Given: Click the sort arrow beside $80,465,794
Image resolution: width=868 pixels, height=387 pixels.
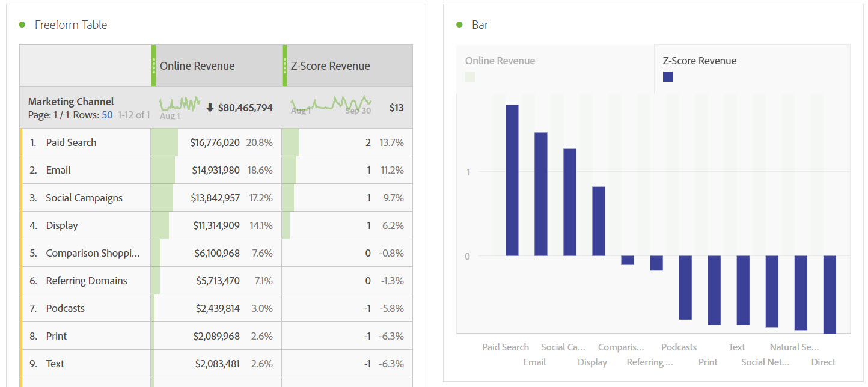Looking at the screenshot, I should (210, 108).
